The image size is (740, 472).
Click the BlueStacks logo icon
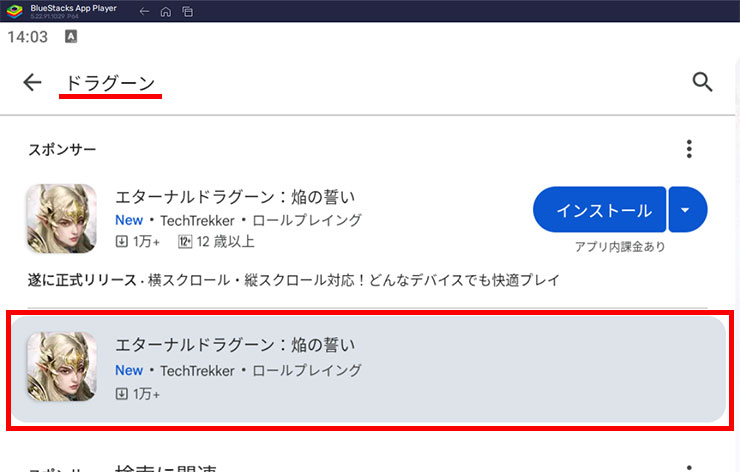coord(15,11)
